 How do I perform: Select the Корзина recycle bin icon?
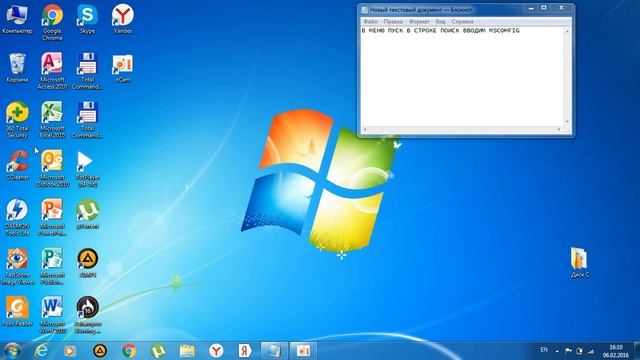click(17, 68)
